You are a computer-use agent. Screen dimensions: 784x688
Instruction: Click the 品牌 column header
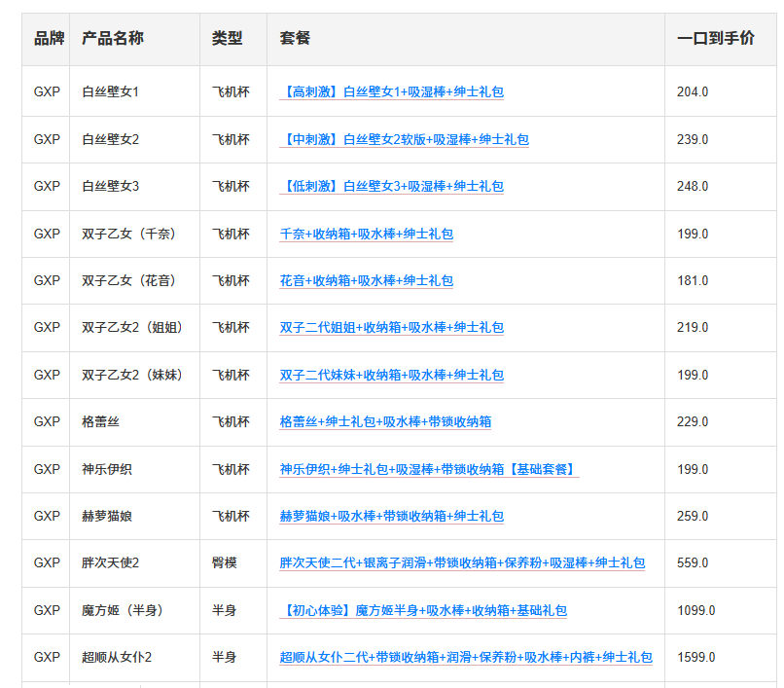click(x=49, y=39)
